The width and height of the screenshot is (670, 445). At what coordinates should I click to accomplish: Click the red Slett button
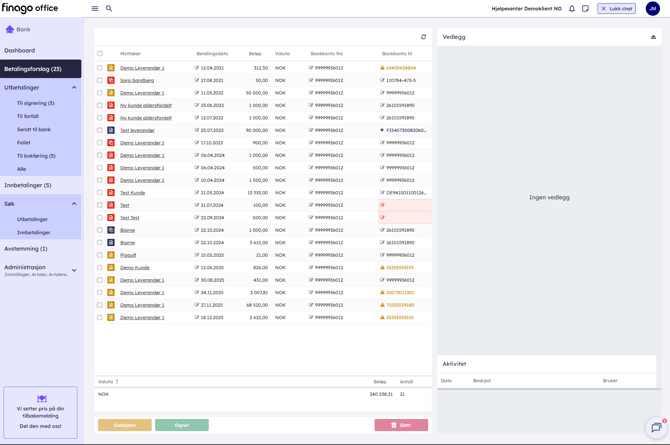[x=401, y=425]
